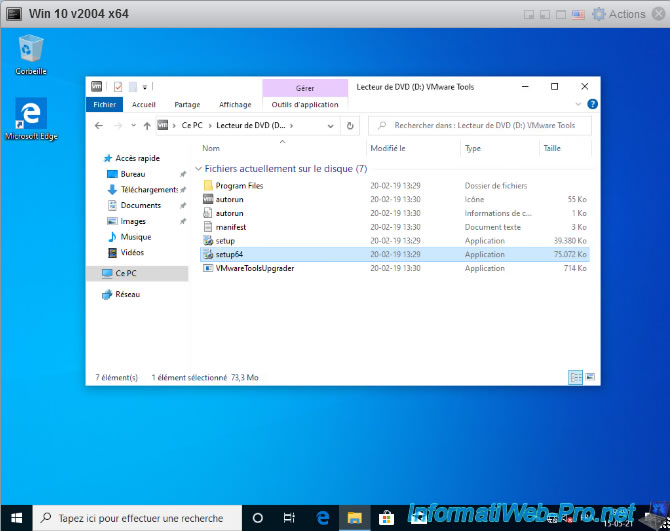Viewport: 670px width, 531px height.
Task: Sort files by the Modifié le column
Action: [388, 148]
